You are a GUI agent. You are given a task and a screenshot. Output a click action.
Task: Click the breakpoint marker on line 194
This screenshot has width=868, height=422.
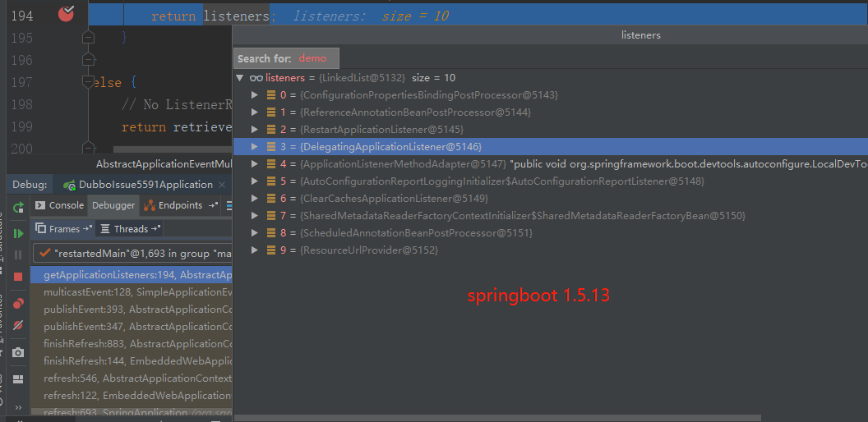[66, 14]
